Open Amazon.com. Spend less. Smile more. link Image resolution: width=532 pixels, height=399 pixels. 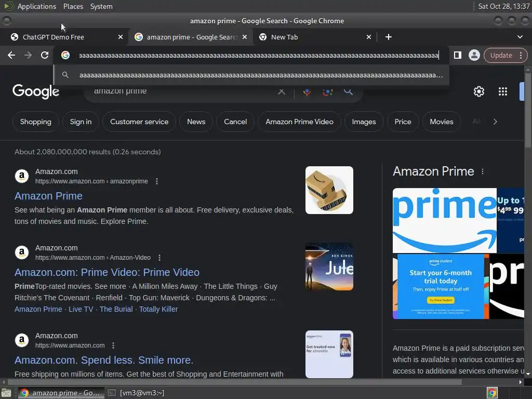(x=104, y=360)
